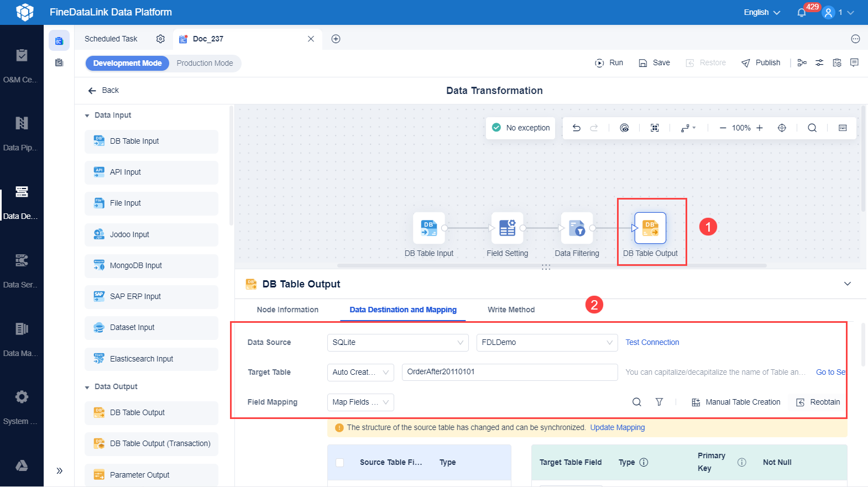Collapse the DB Table Output settings panel
The width and height of the screenshot is (868, 487).
[x=848, y=284]
